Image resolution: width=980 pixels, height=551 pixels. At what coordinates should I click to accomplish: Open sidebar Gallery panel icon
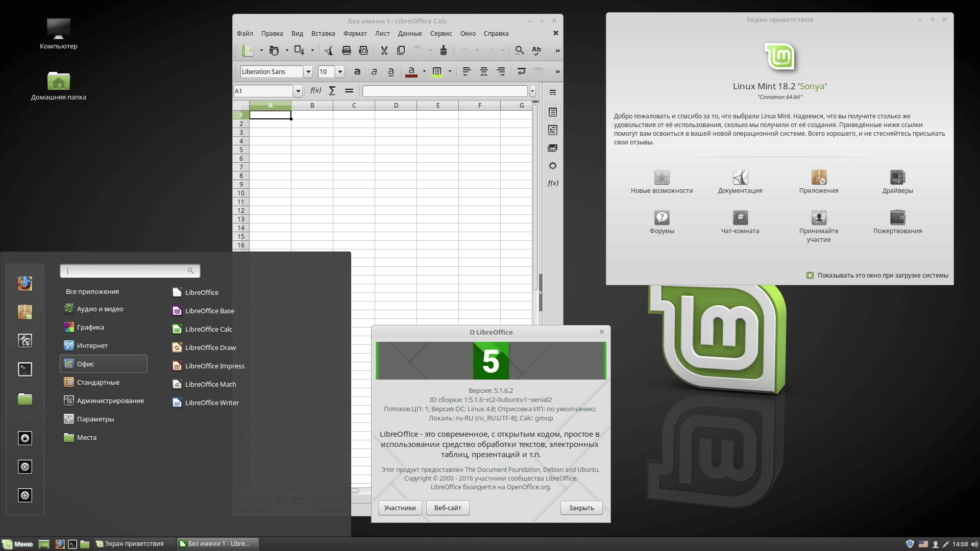(x=553, y=148)
